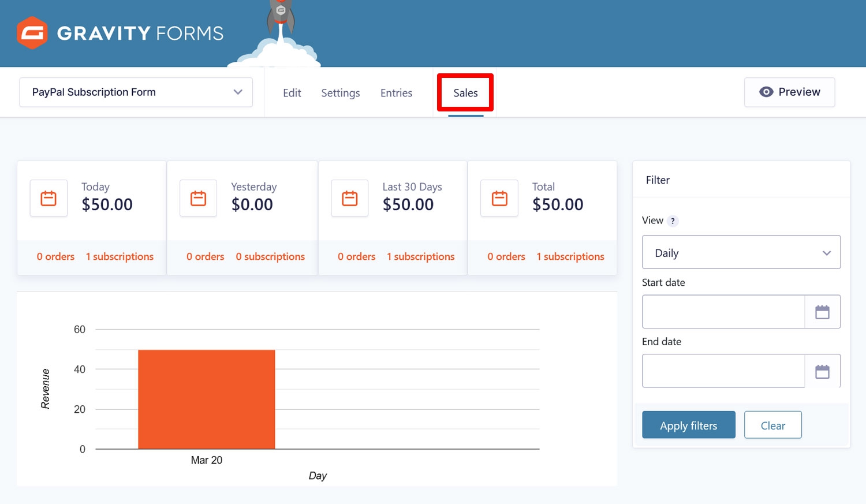
Task: Open the PayPal Subscription Form selector
Action: (x=136, y=92)
